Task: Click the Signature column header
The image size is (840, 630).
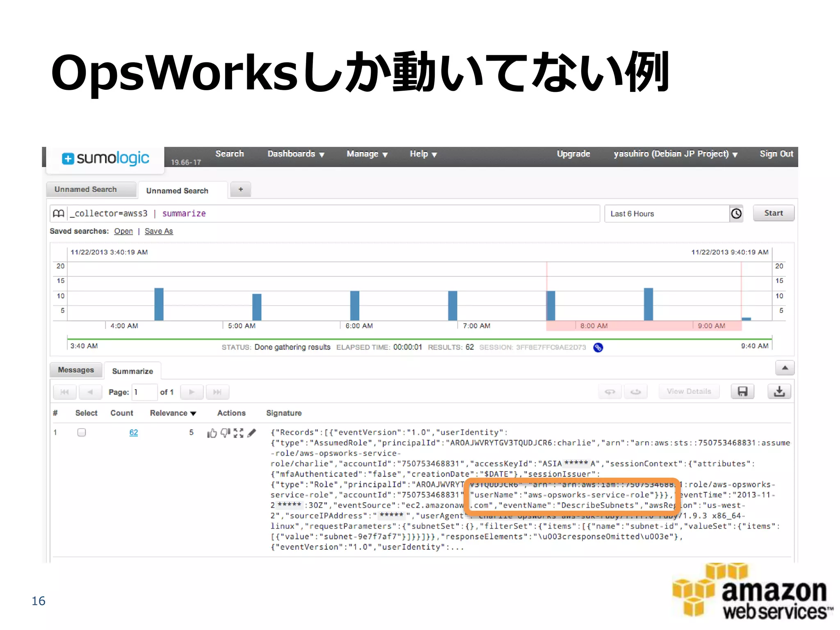Action: [x=284, y=413]
